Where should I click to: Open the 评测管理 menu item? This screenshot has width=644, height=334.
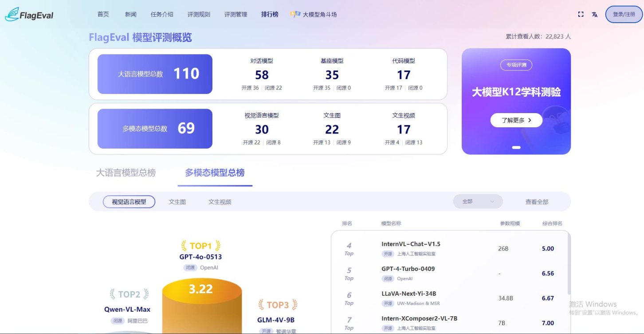coord(235,14)
